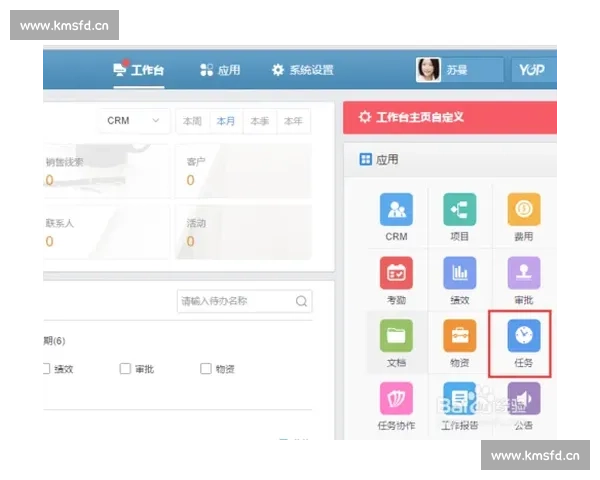This screenshot has height=480, width=600.
Task: Click the username 苏曼
Action: click(x=457, y=70)
